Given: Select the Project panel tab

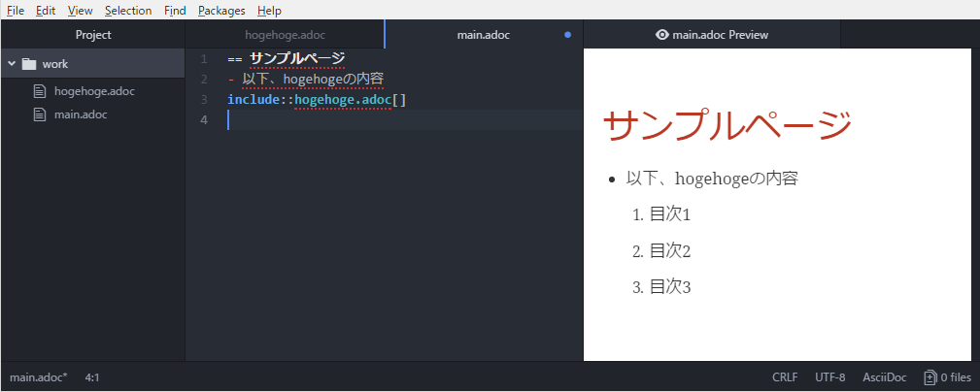Looking at the screenshot, I should click(x=93, y=35).
